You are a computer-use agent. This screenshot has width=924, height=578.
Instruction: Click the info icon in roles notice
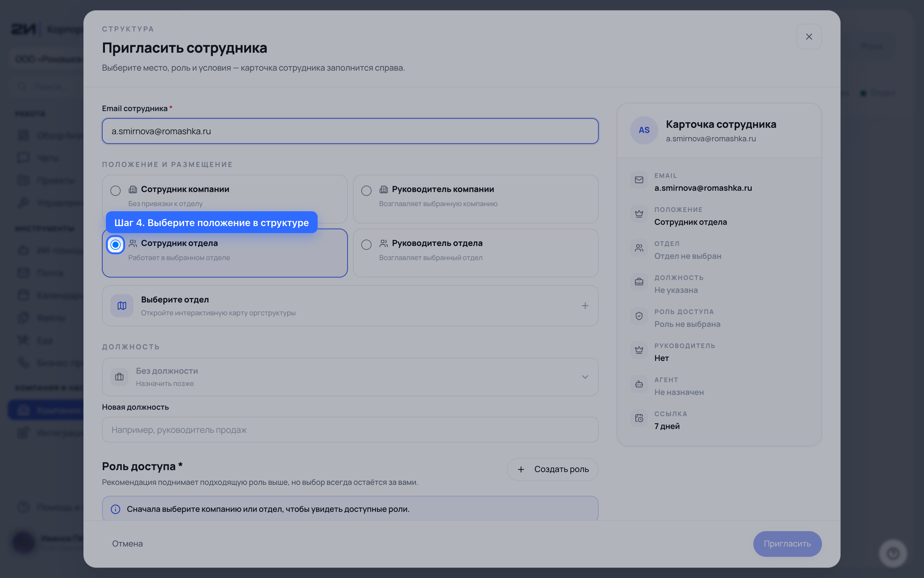115,509
